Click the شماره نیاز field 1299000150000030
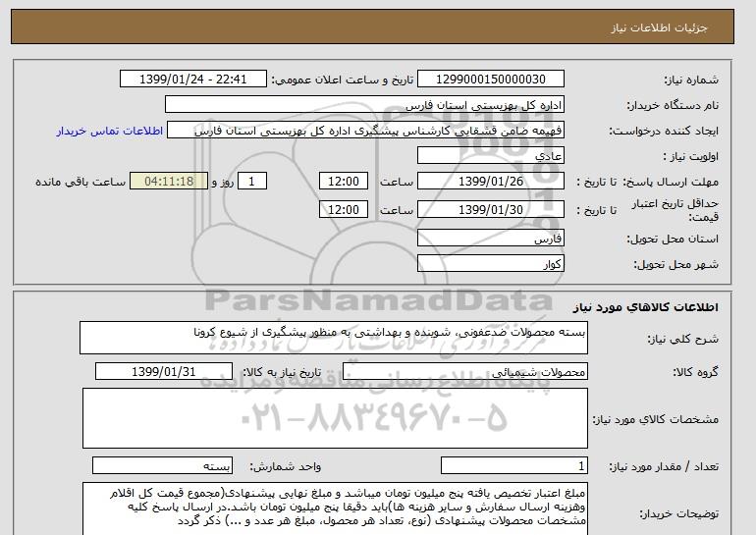The width and height of the screenshot is (756, 535). pos(490,80)
